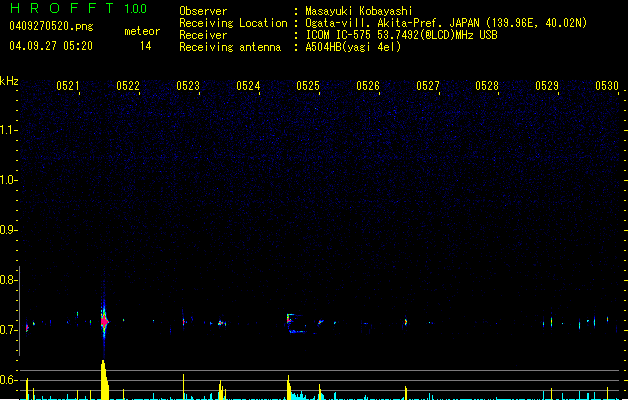Click the 0530 time marker
The height and width of the screenshot is (400, 629).
(607, 85)
